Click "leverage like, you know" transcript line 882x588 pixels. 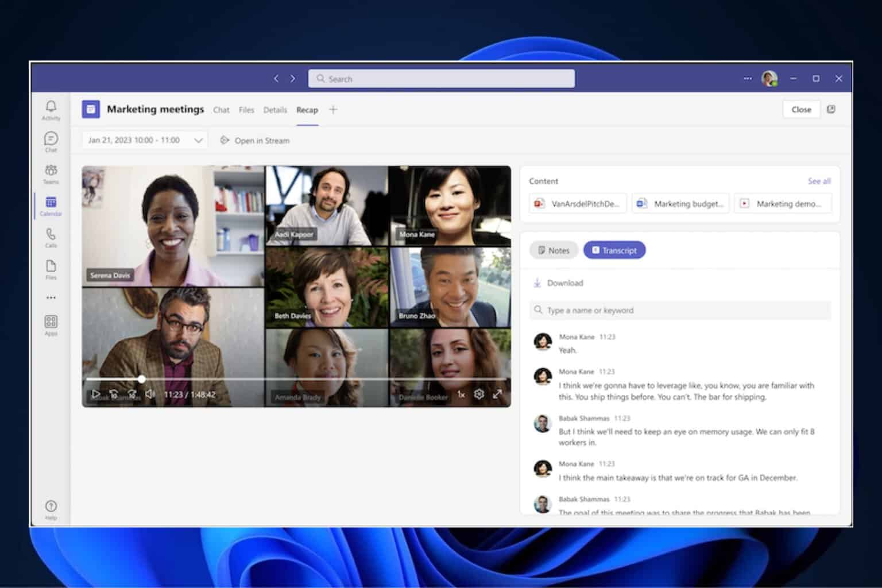686,391
